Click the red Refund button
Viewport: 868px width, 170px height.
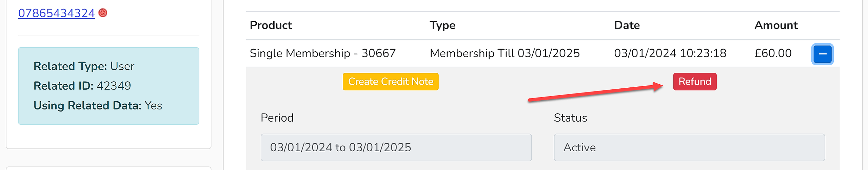coord(695,82)
